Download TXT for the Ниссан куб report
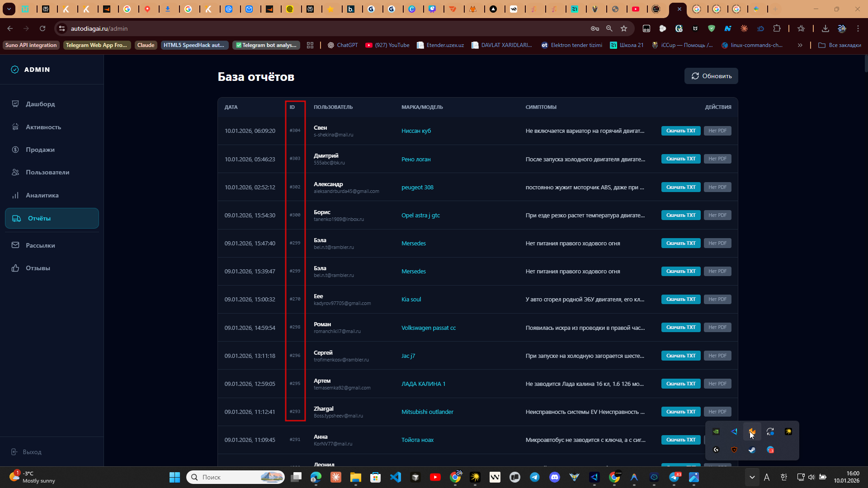Image resolution: width=868 pixels, height=488 pixels. (680, 131)
